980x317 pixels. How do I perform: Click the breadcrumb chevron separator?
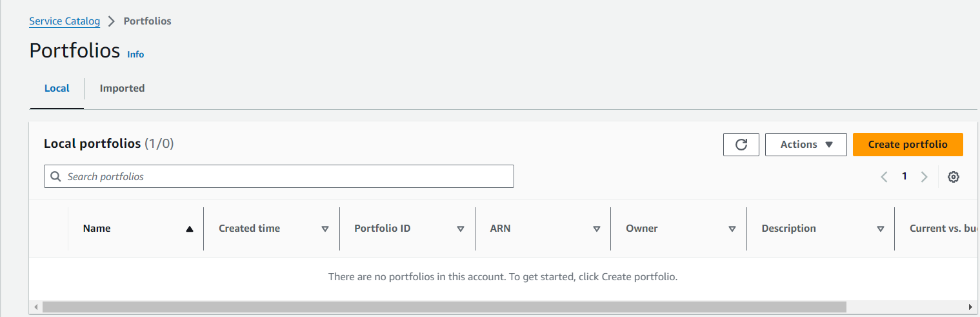(x=112, y=21)
